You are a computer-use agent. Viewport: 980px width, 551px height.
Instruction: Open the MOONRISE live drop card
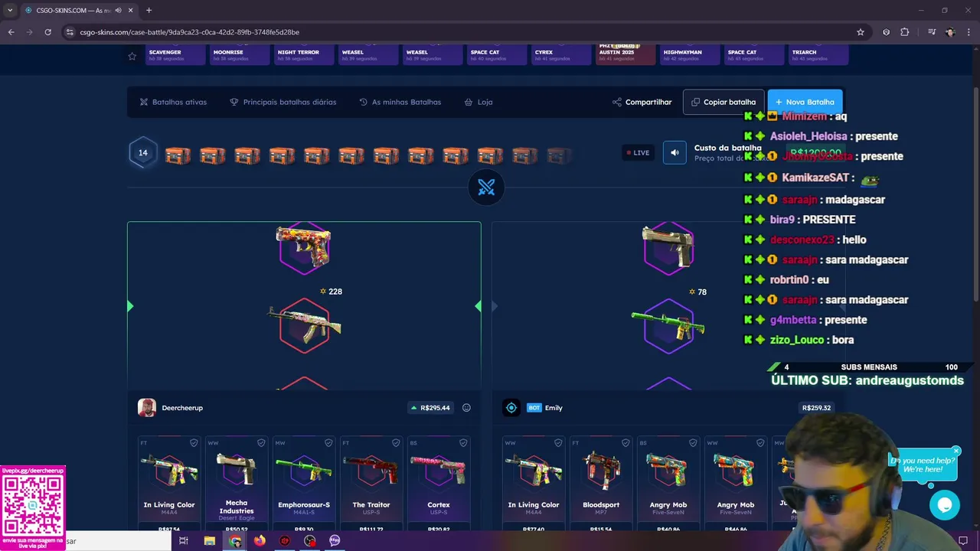point(240,54)
